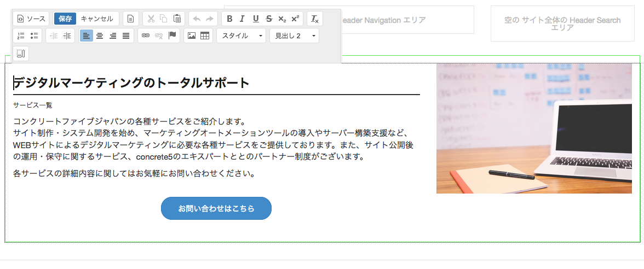The image size is (644, 269).
Task: Apply strikethrough to text
Action: [269, 19]
